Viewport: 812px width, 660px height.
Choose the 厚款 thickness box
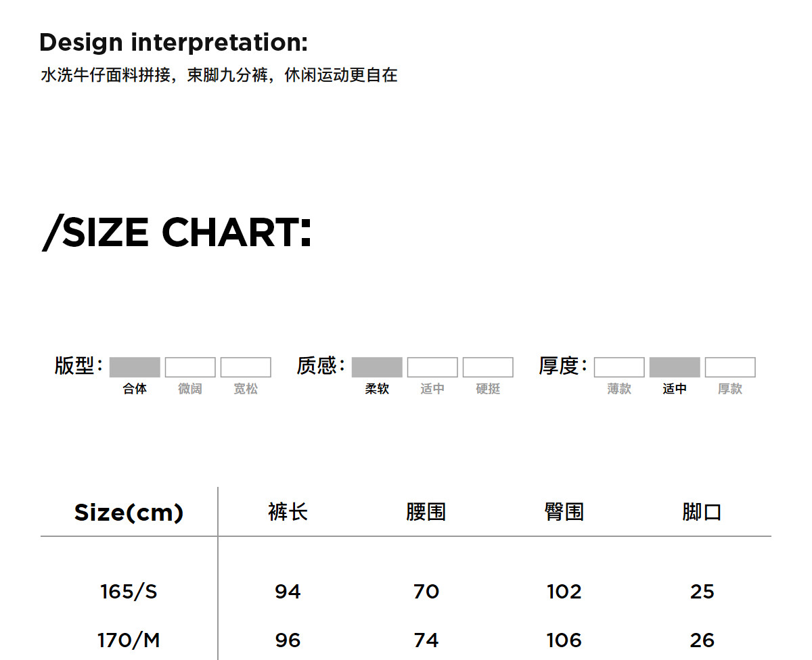pyautogui.click(x=730, y=367)
